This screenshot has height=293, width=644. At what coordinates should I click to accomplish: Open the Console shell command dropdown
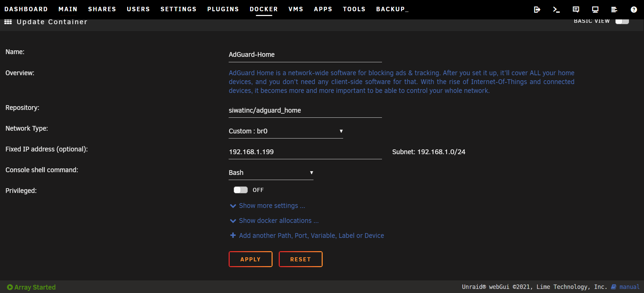click(x=271, y=173)
